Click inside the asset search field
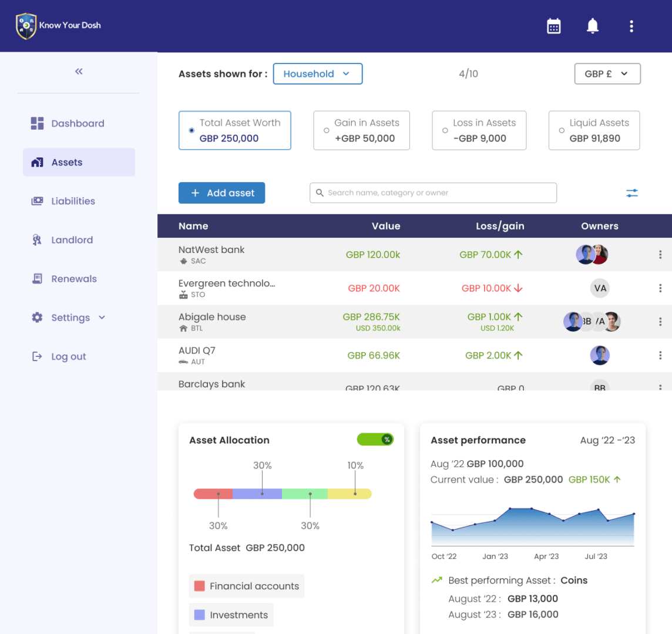Image resolution: width=672 pixels, height=634 pixels. 433,193
